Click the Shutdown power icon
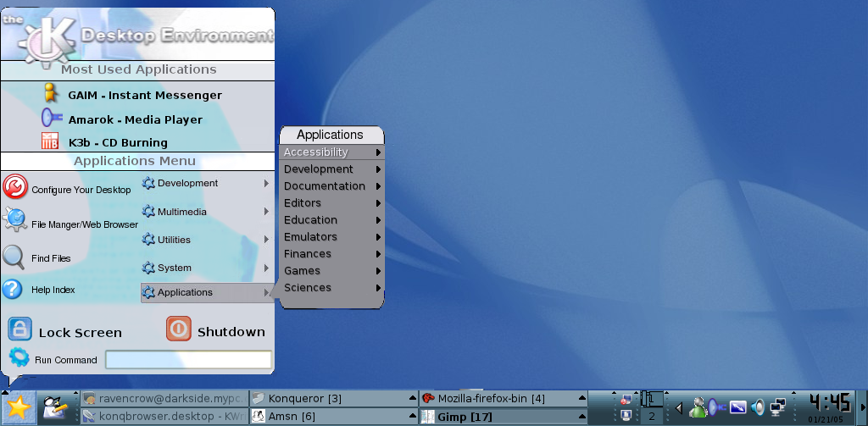The width and height of the screenshot is (868, 426). click(179, 329)
